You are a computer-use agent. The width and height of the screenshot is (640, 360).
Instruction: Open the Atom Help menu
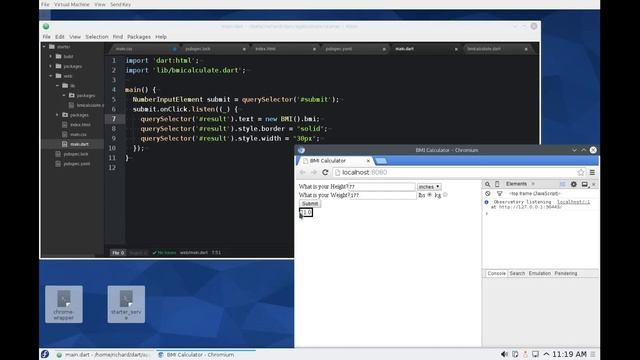click(161, 37)
